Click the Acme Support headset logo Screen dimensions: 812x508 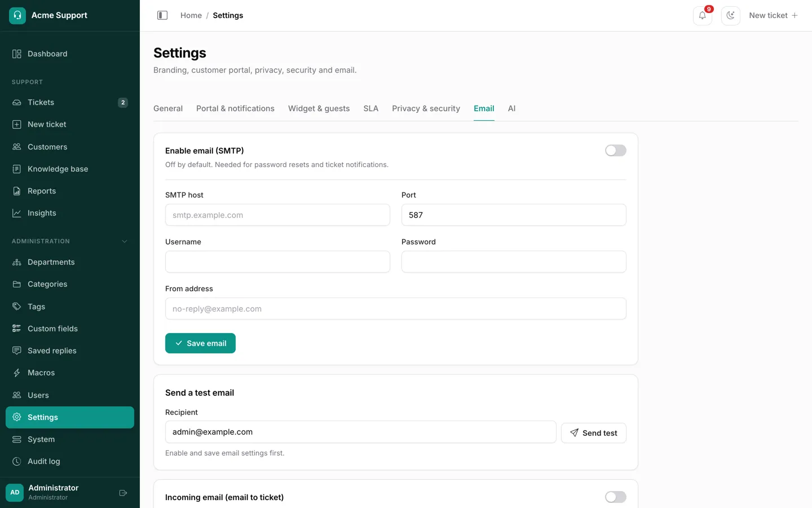pyautogui.click(x=17, y=15)
